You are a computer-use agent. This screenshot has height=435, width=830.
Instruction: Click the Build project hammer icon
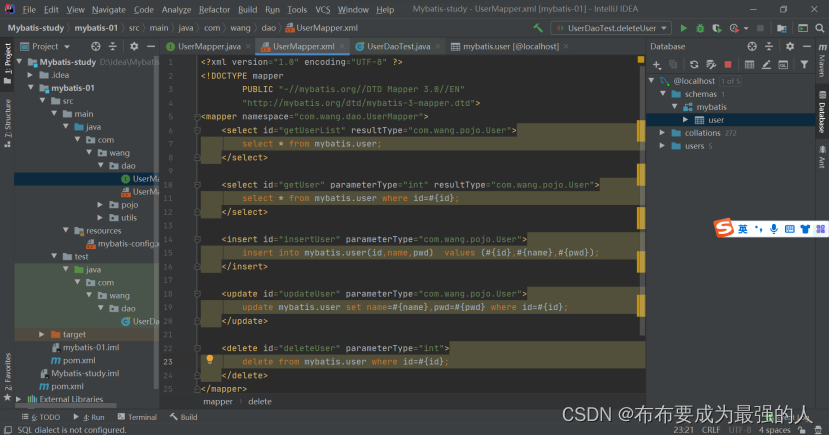click(x=538, y=28)
